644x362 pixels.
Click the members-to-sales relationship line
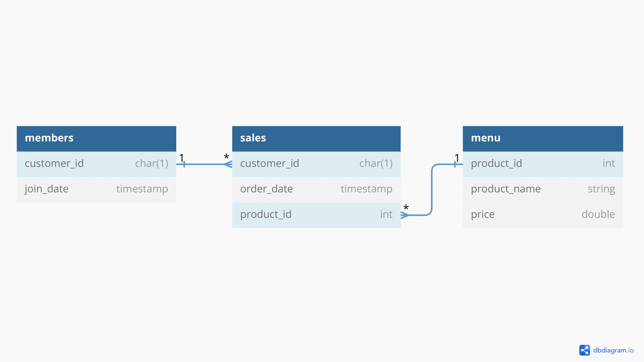(204, 164)
